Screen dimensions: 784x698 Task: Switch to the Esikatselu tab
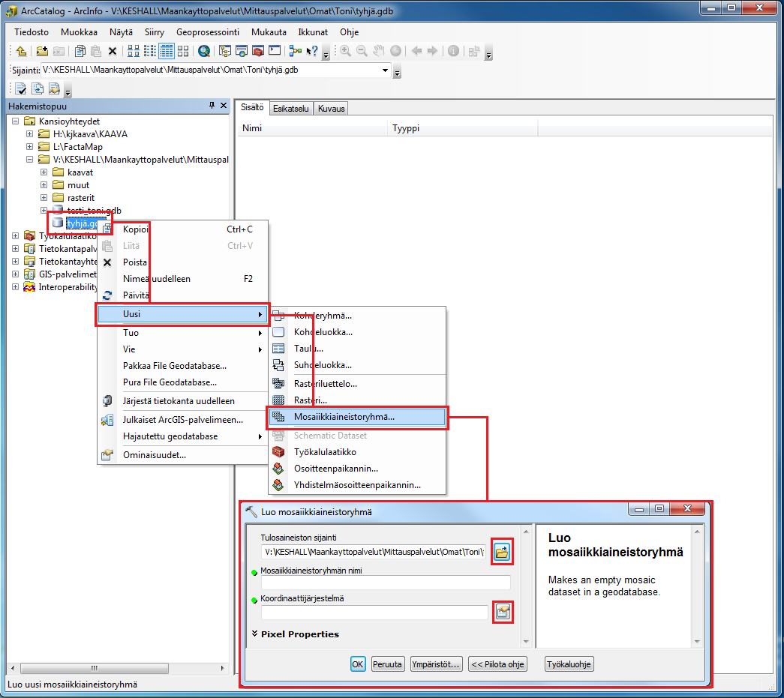pyautogui.click(x=290, y=109)
